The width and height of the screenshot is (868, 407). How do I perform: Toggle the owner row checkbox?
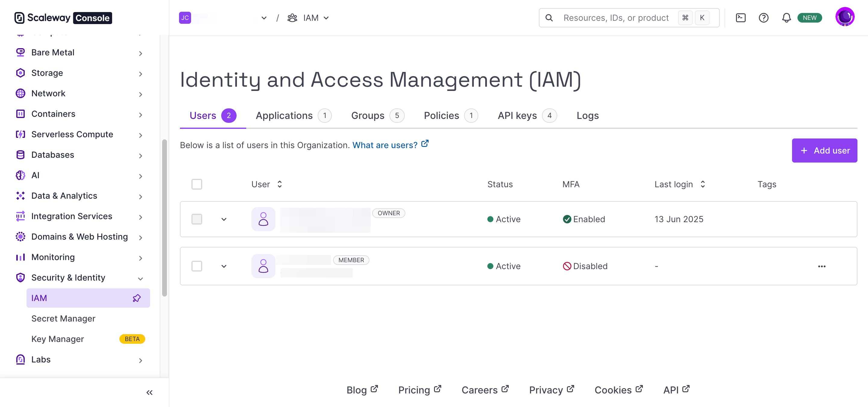[197, 219]
